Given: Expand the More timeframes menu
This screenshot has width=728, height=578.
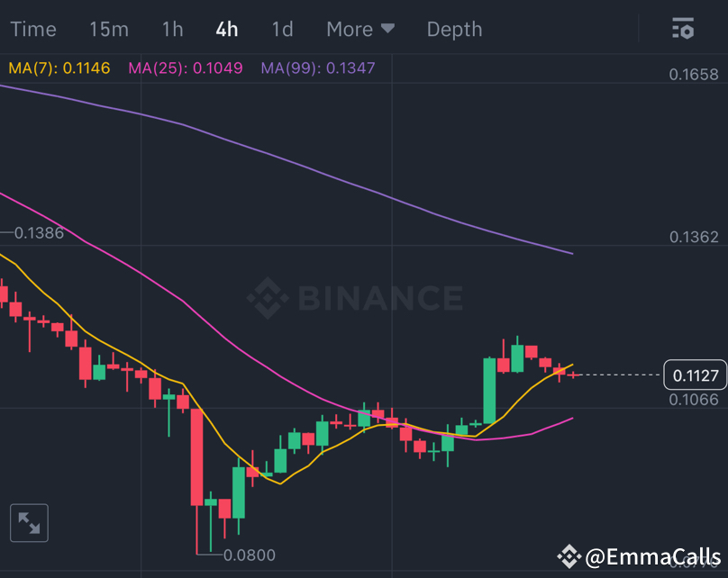Looking at the screenshot, I should coord(350,29).
